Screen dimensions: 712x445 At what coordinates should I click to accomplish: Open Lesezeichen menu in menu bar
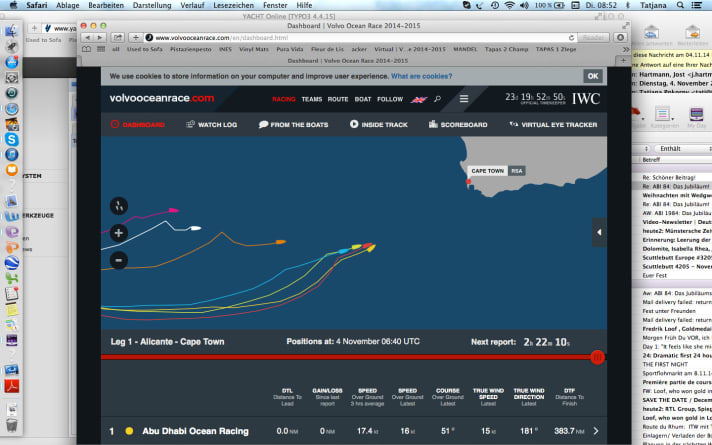click(233, 5)
